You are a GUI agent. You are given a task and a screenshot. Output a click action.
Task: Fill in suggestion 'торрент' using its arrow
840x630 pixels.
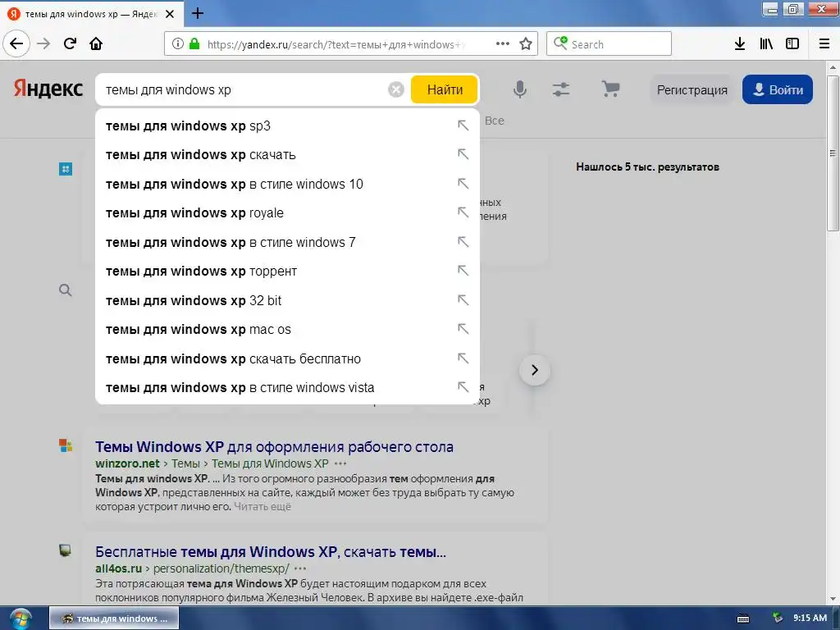(463, 271)
